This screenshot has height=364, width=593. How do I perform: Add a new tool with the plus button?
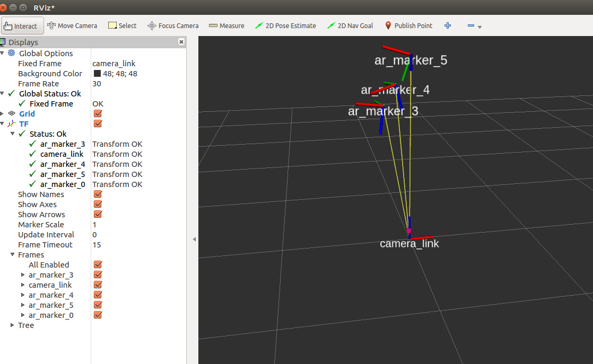click(447, 25)
